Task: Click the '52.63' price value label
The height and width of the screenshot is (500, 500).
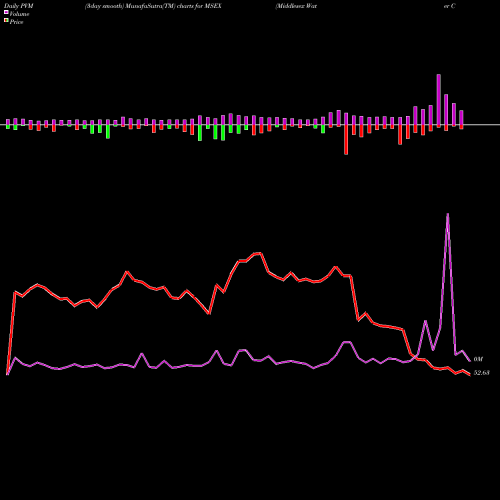Action: point(481,373)
